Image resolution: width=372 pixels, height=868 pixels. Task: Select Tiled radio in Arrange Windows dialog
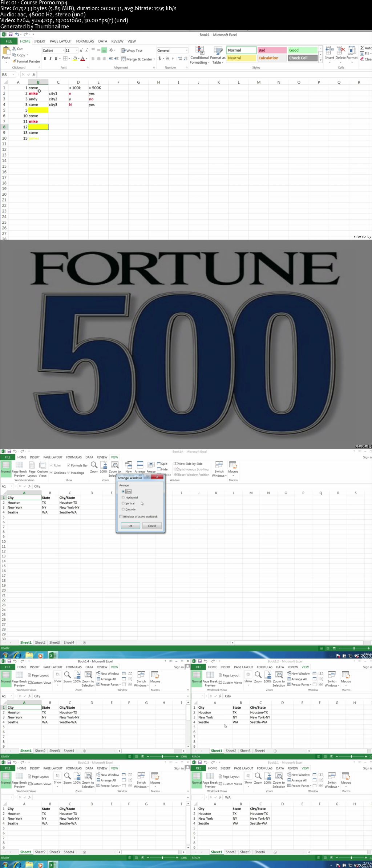coord(123,492)
